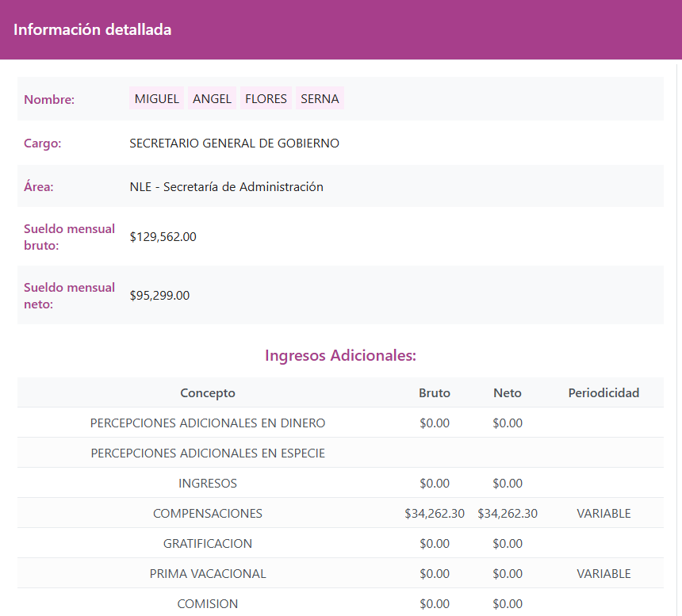
Task: Select the Bruto column header
Action: point(435,393)
